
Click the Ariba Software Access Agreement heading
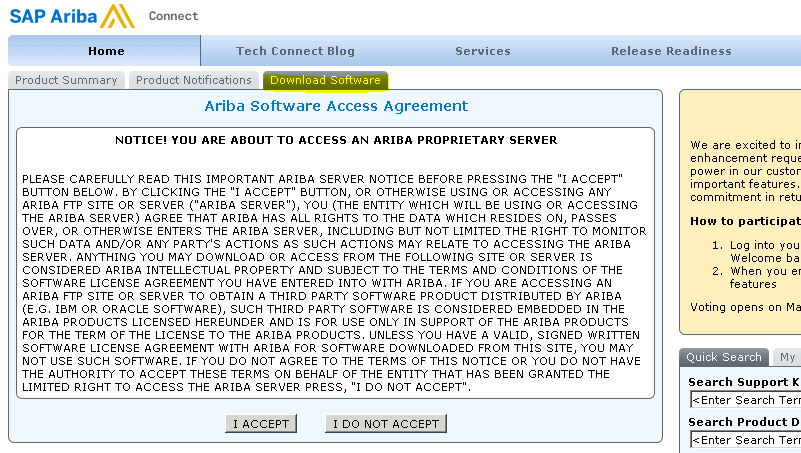click(x=336, y=106)
